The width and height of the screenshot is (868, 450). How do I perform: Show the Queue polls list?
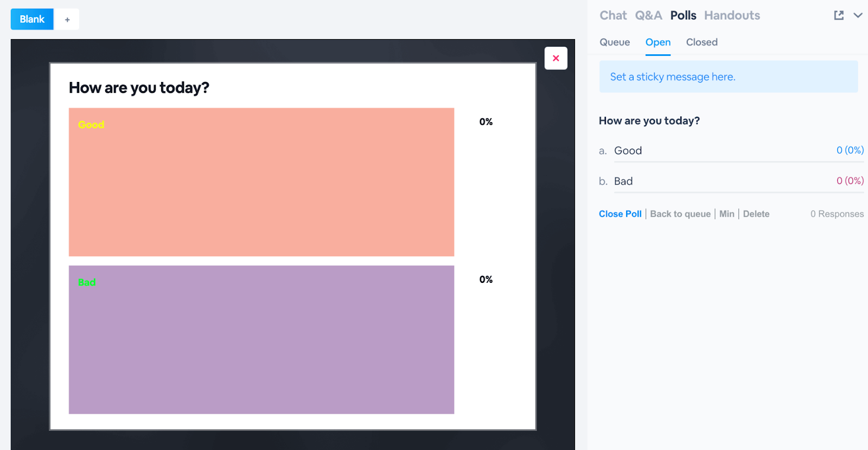[x=615, y=42]
